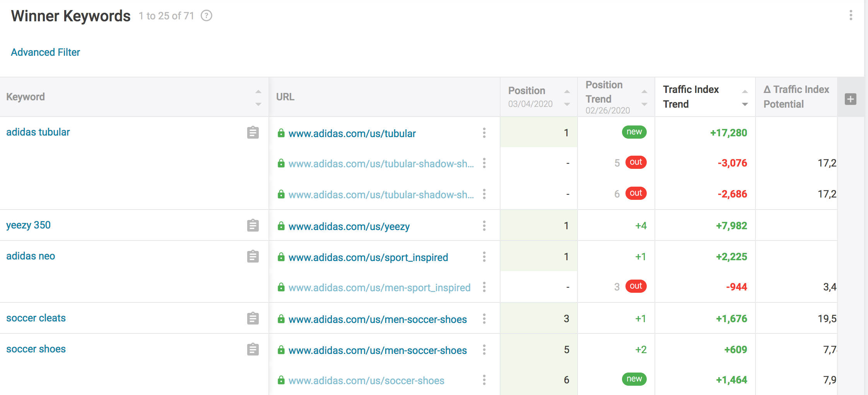Image resolution: width=868 pixels, height=395 pixels.
Task: Sort the Position column ascending
Action: click(567, 92)
